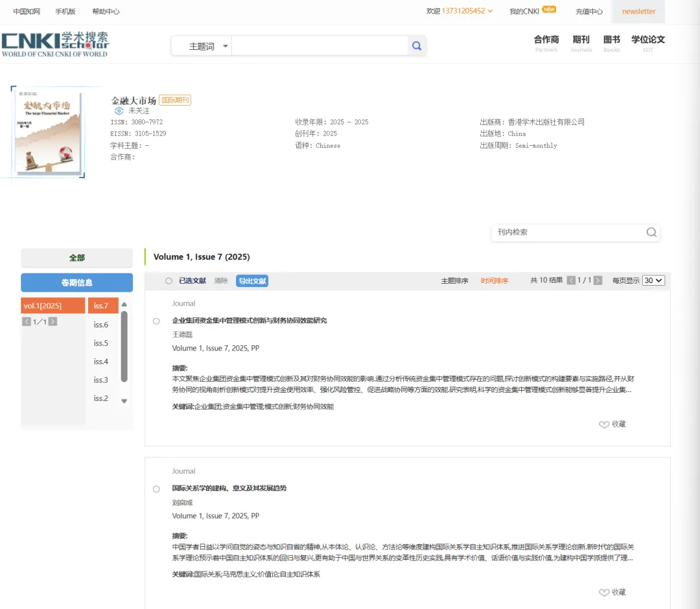
Task: Switch to the 期刊 Journals tab
Action: pos(581,43)
